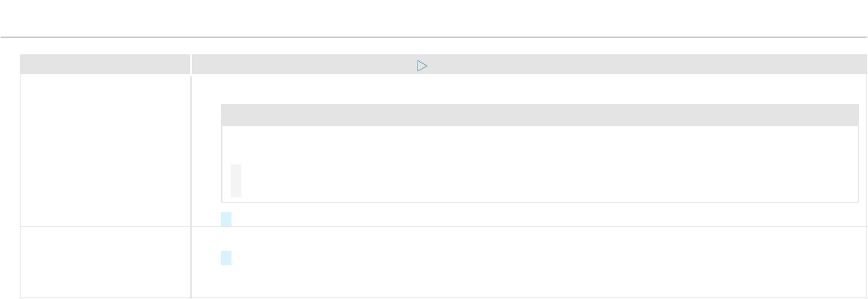Click the blank area above the horizontal rule
The height and width of the screenshot is (299, 868).
[x=434, y=18]
